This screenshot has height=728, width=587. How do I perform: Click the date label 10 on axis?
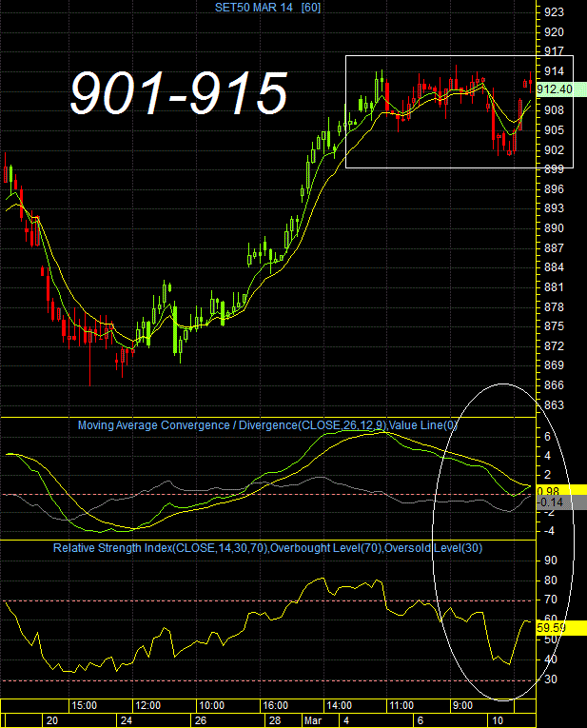pyautogui.click(x=498, y=720)
